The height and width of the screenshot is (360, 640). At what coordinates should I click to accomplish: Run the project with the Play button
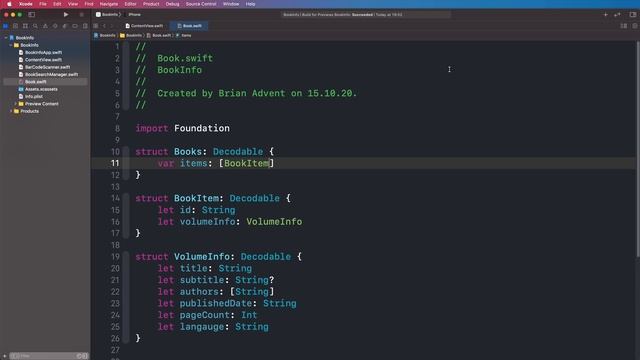pyautogui.click(x=66, y=14)
